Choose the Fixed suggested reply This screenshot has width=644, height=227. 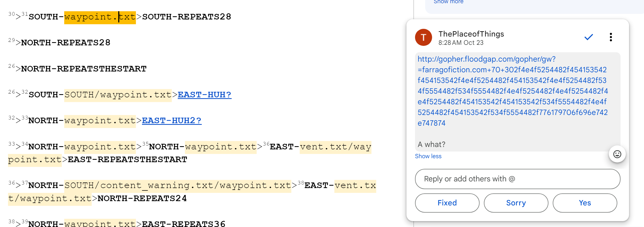coord(447,203)
